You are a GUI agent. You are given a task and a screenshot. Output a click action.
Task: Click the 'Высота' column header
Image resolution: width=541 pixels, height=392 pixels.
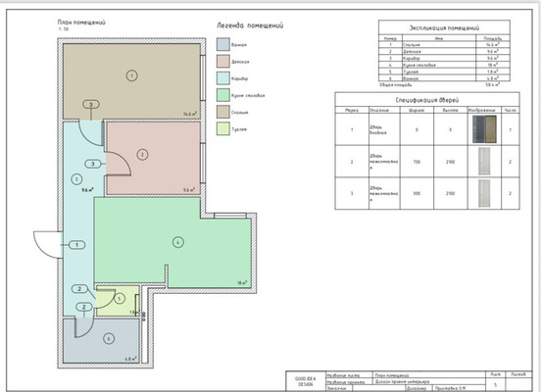click(x=450, y=110)
